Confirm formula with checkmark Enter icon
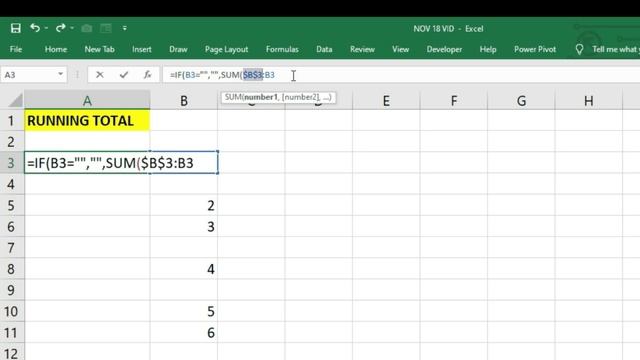 click(124, 75)
